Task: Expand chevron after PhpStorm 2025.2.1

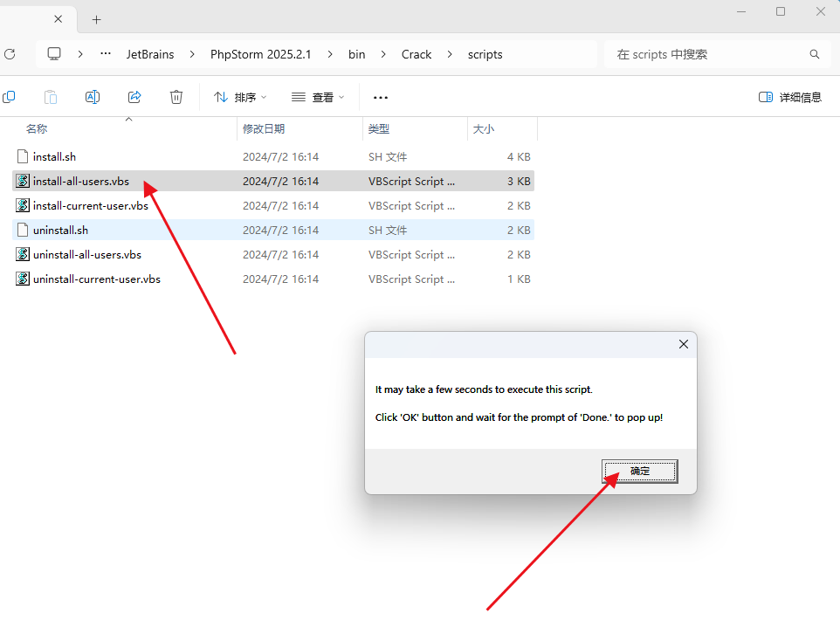Action: 330,54
